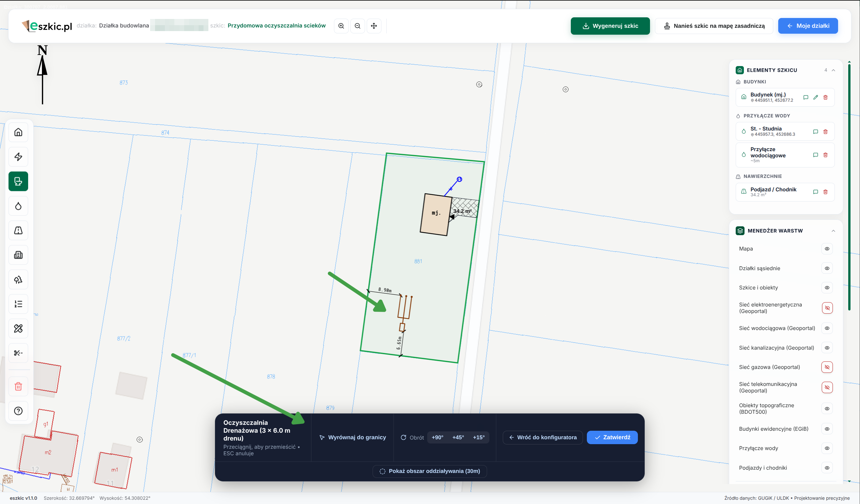Screen dimensions: 860x504
Task: Select the trees/greenery tool
Action: coord(18,279)
